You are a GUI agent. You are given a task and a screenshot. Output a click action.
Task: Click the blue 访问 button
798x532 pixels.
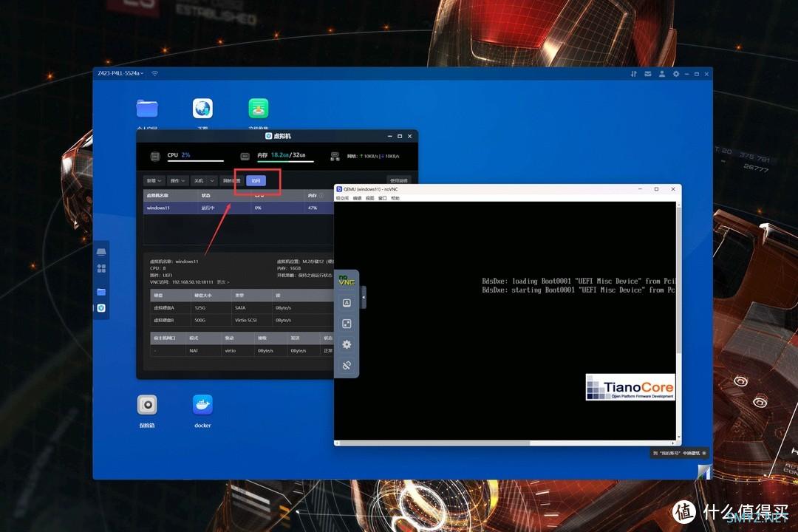coord(256,181)
